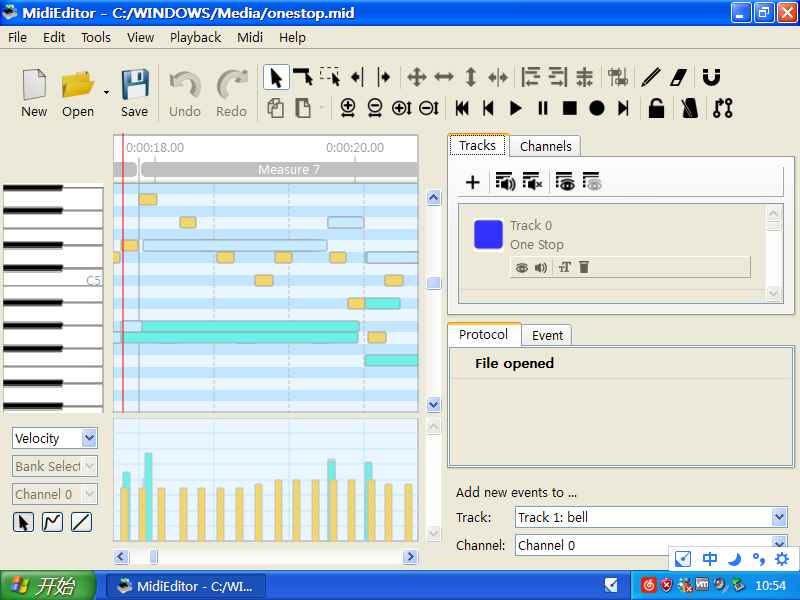Click the zoom in horizontally icon
The image size is (800, 600).
[x=348, y=108]
